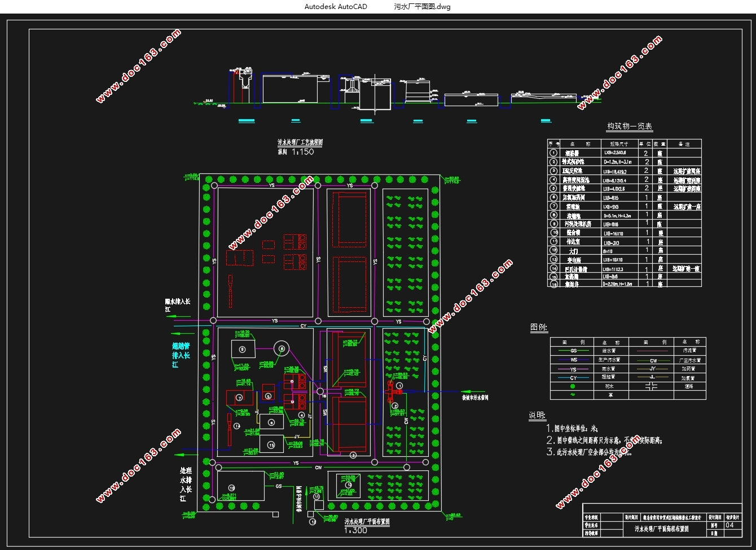This screenshot has height=550, width=756.
Task: Click note 3 about greening the site
Action: click(590, 452)
